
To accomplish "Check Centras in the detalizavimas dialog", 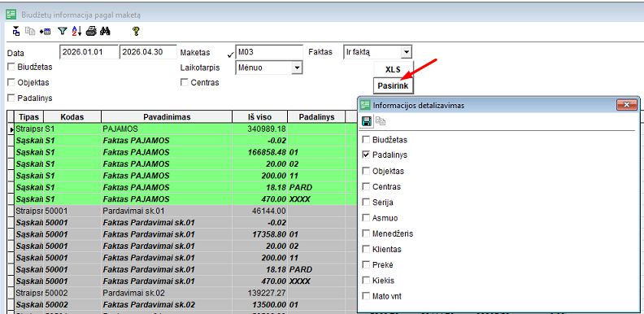I will [x=366, y=186].
